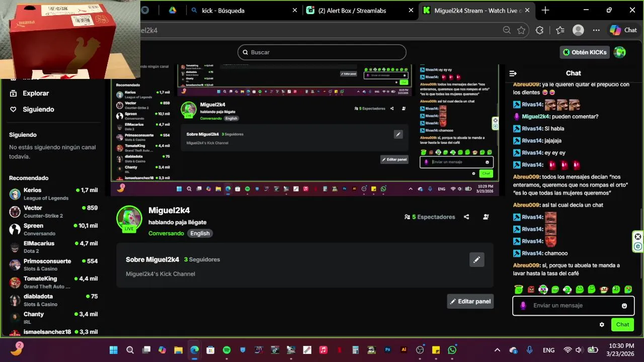Open the taskbar clock showing 10:30 PM
The image size is (644, 362).
click(621, 350)
